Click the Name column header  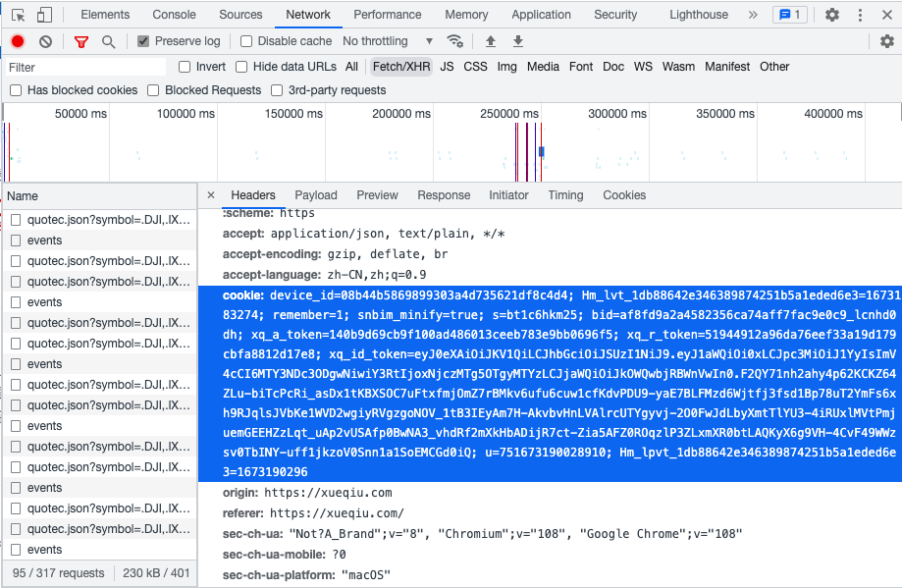click(x=99, y=196)
